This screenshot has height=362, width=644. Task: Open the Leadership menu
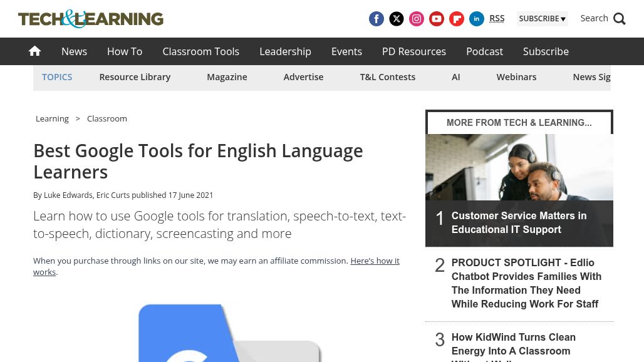pos(286,51)
